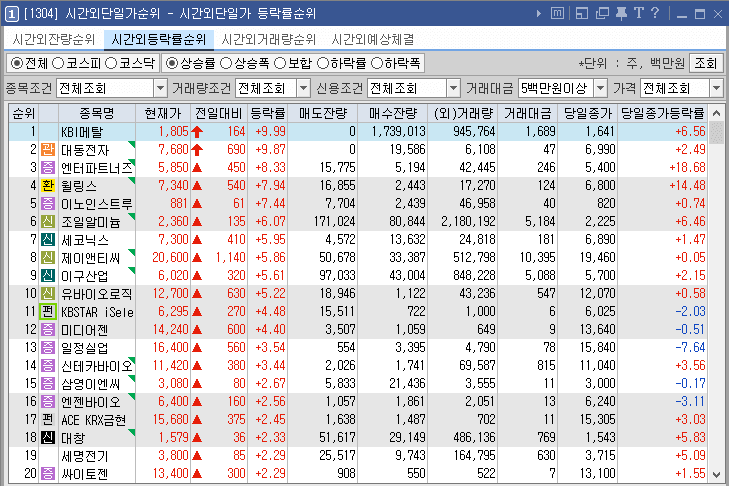Select the 전체 market radio button
Image resolution: width=729 pixels, height=486 pixels.
(17, 63)
